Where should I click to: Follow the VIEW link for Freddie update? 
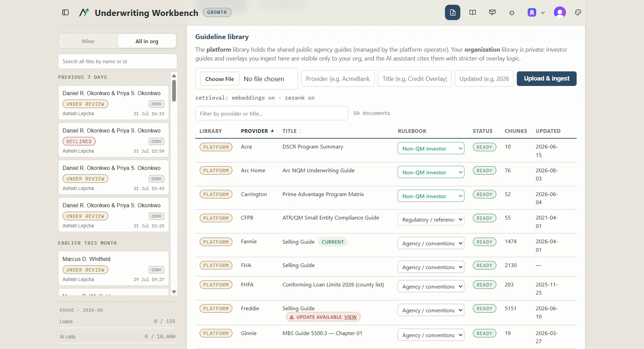[350, 317]
